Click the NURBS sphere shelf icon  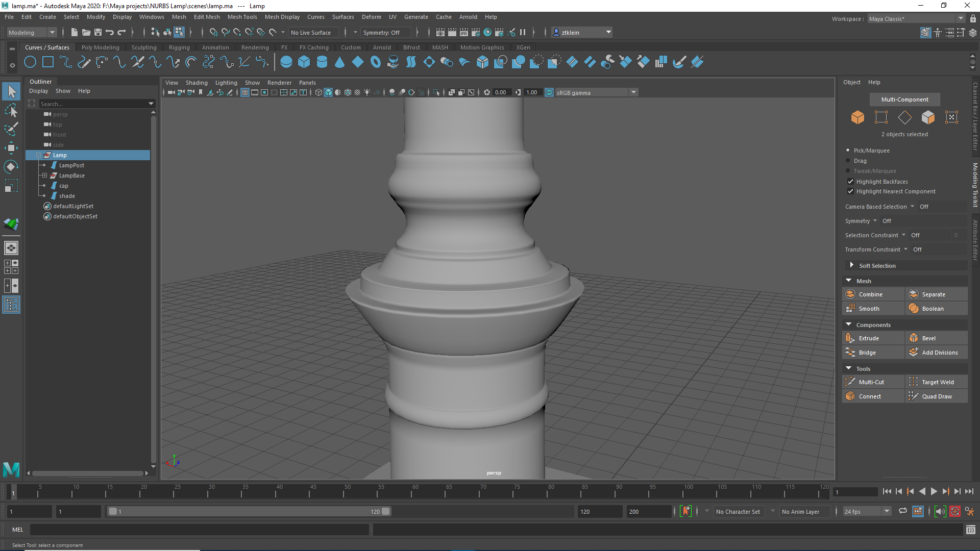point(286,62)
